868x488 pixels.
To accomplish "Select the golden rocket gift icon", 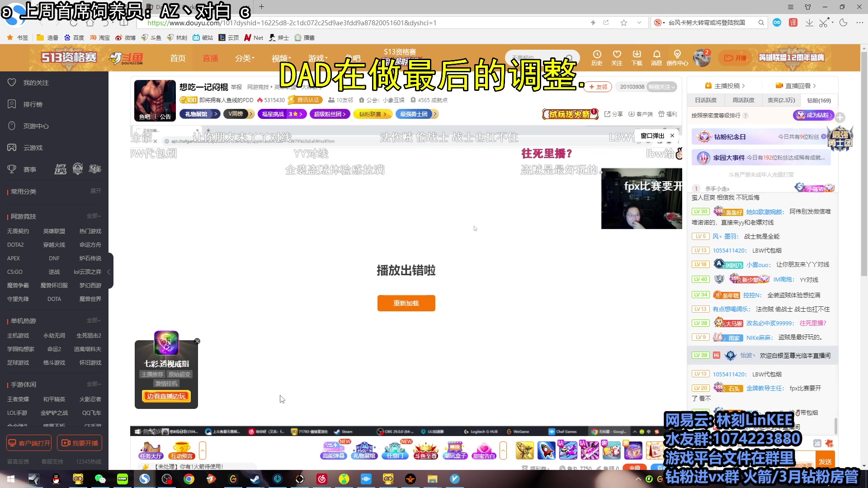I will (x=524, y=450).
